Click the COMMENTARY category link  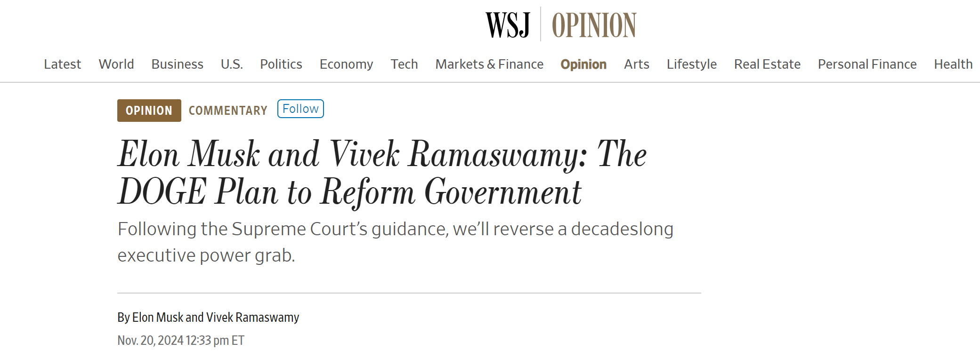228,111
